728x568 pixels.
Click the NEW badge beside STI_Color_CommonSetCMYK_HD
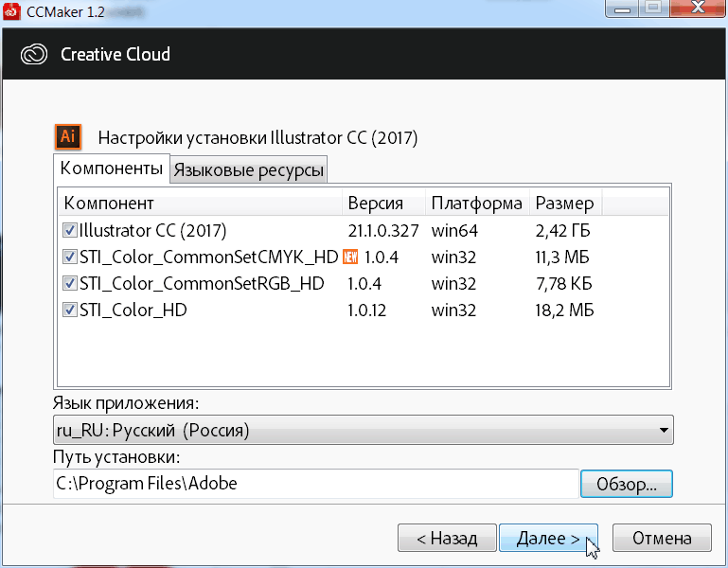[350, 257]
